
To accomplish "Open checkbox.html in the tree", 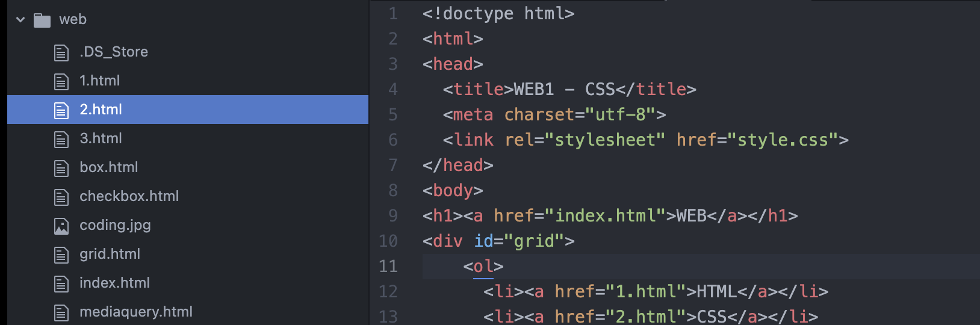I will (x=129, y=196).
